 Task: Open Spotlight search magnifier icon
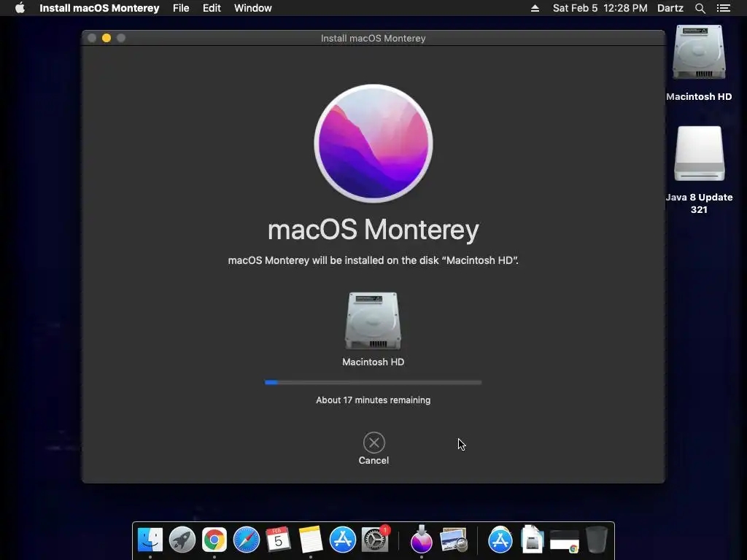700,8
